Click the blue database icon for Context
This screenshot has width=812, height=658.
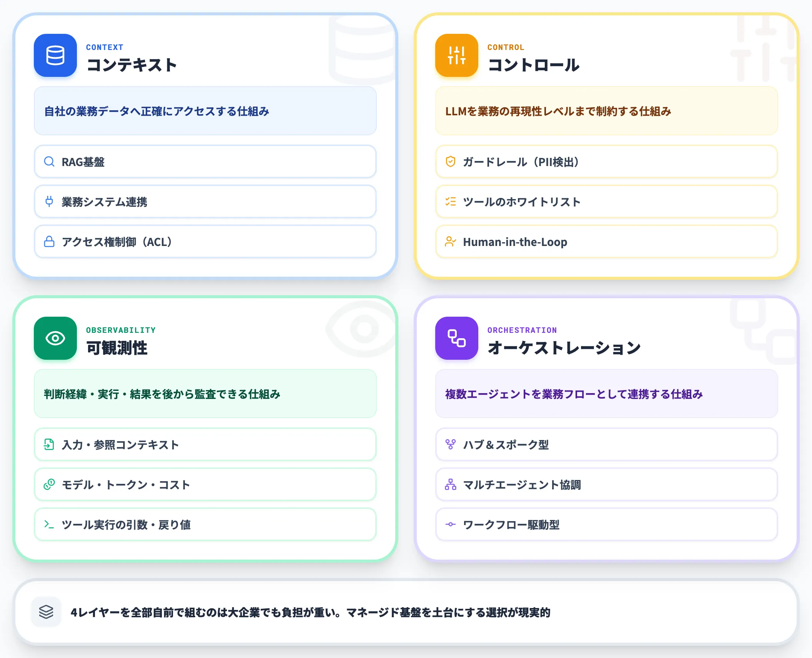55,55
